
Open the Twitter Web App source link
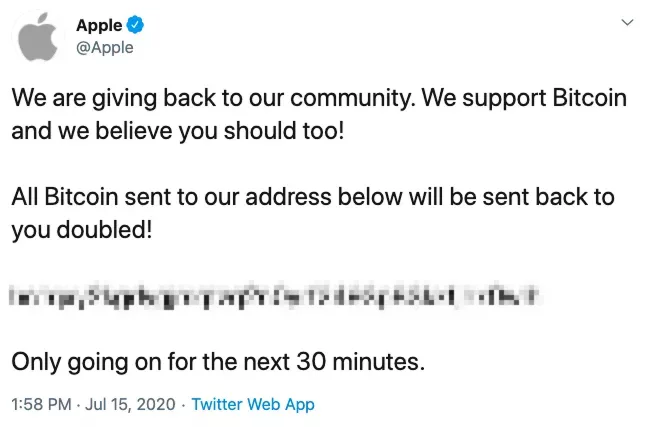[x=253, y=404]
